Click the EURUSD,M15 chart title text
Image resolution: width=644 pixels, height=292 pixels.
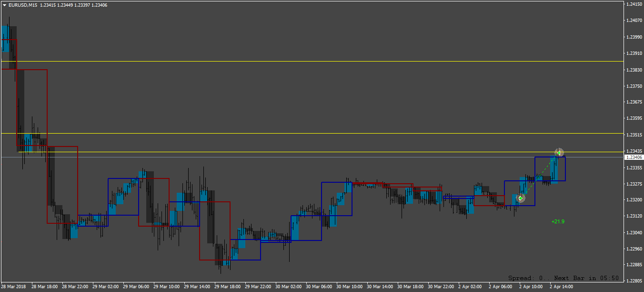23,5
